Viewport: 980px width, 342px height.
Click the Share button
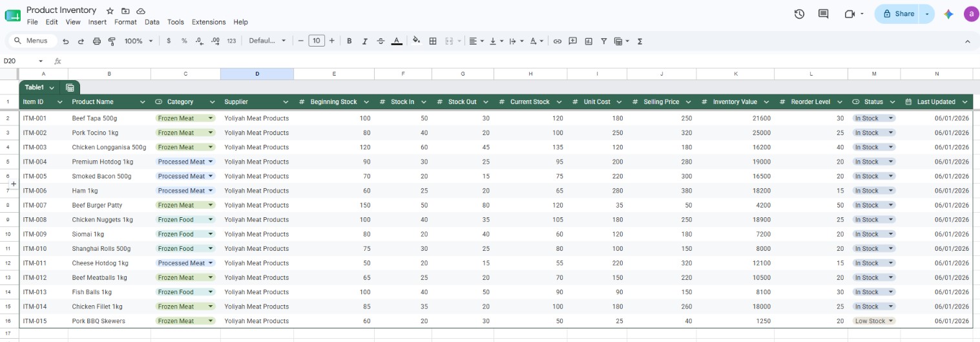click(899, 14)
